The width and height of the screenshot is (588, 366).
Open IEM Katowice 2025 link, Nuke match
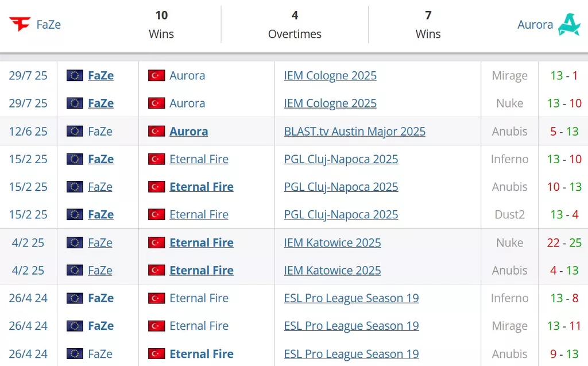(x=332, y=242)
